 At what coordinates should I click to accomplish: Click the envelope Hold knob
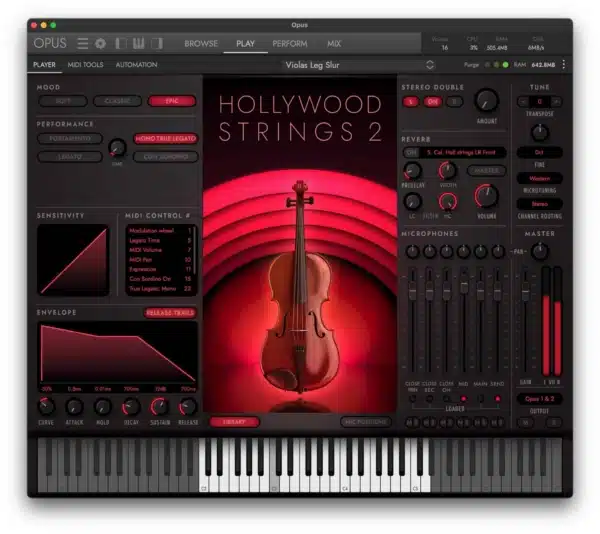tap(103, 407)
